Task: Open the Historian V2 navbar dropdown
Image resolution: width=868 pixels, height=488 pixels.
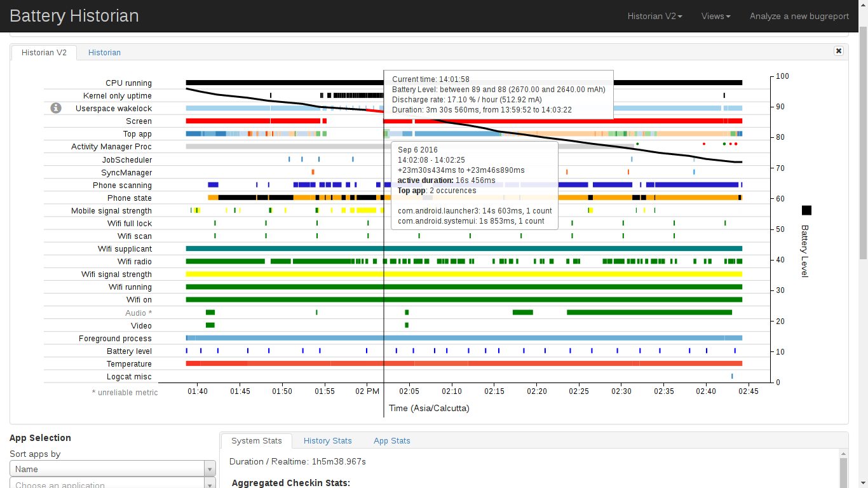Action: click(x=655, y=16)
